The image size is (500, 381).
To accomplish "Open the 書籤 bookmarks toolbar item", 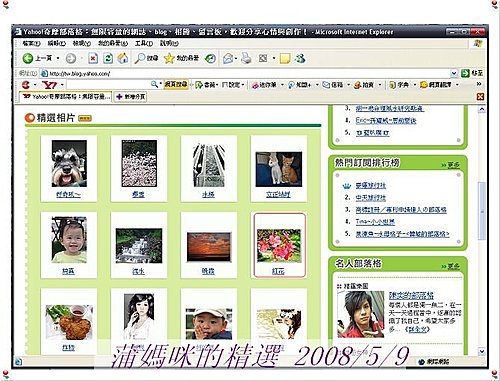I will tap(207, 85).
